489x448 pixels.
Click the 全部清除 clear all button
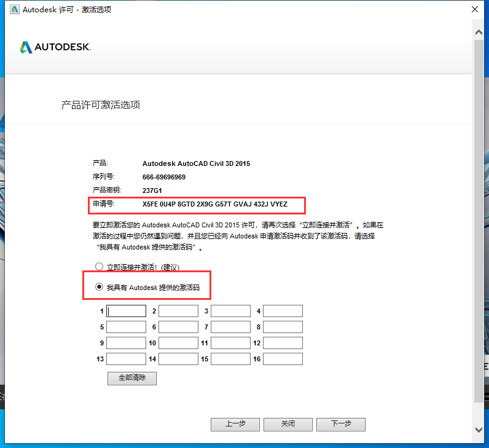click(132, 378)
